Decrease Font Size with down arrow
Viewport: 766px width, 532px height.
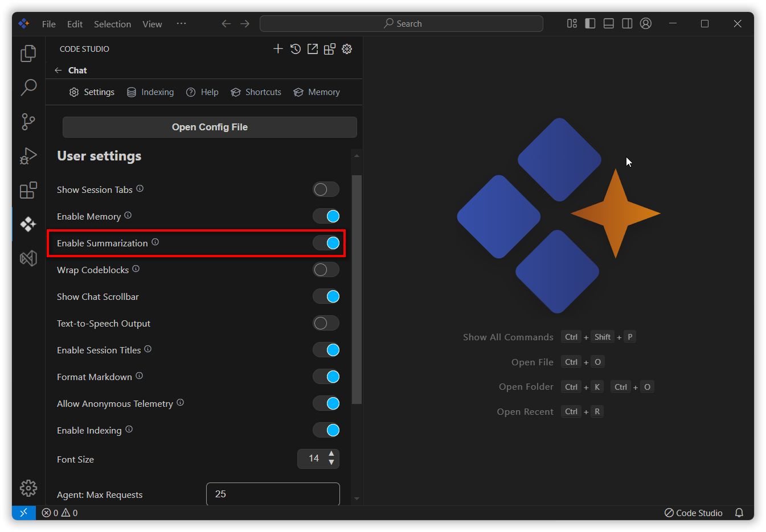331,463
